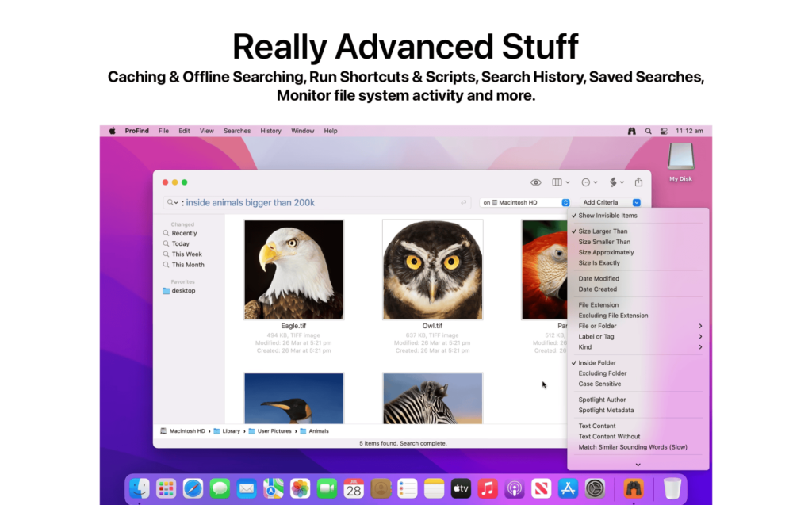Screen dimensions: 812x505
Task: Click the search magnifier icon in search field
Action: pyautogui.click(x=170, y=202)
